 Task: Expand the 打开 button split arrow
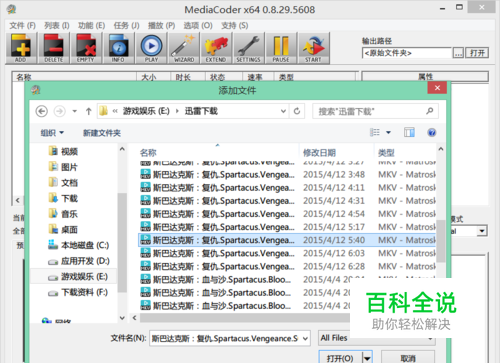coord(367,358)
